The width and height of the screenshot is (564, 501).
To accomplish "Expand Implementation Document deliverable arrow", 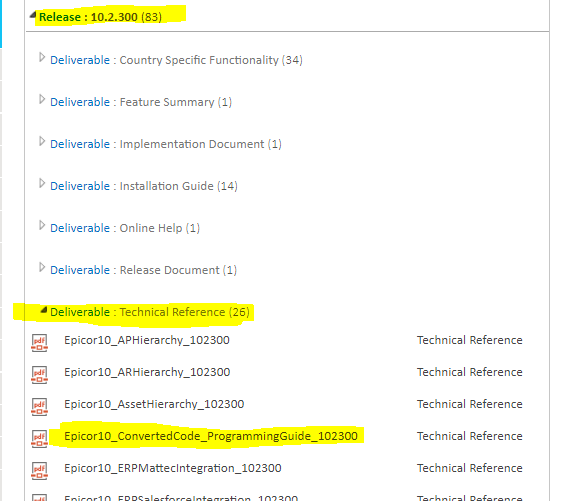I will 42,141.
